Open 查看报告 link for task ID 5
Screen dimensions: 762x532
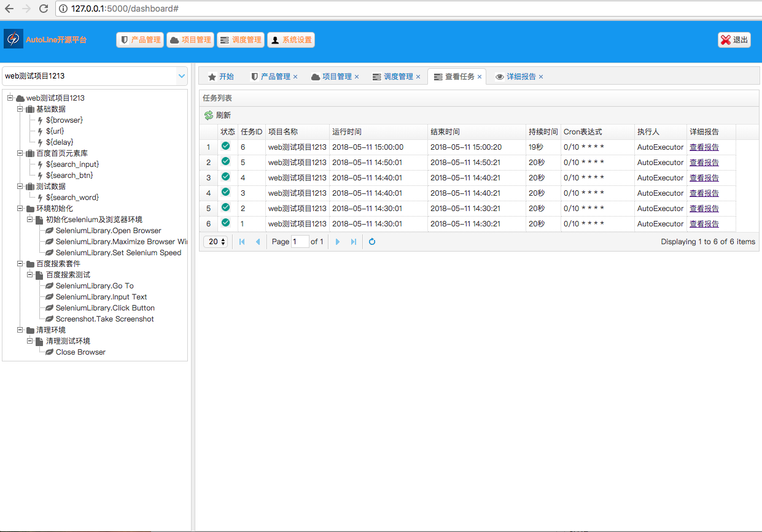click(704, 163)
